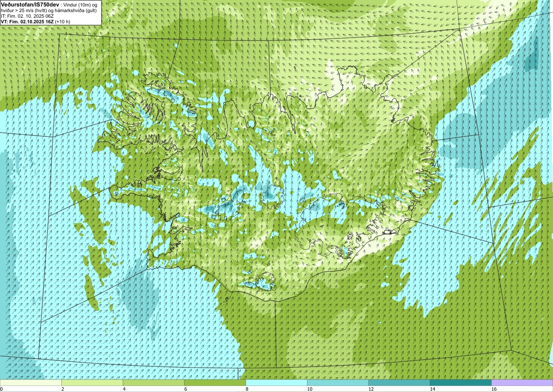Screen dimensions: 553x392
Task: Click the legend scale label '0'
Action: [1, 389]
